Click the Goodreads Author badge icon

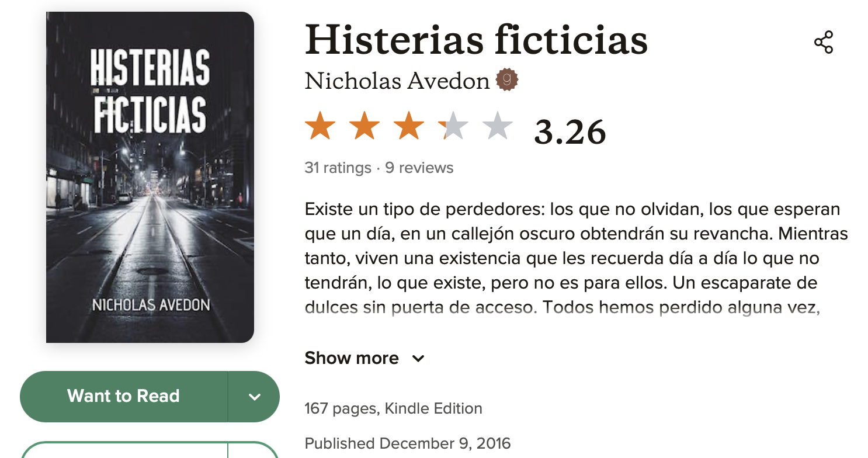click(x=507, y=80)
